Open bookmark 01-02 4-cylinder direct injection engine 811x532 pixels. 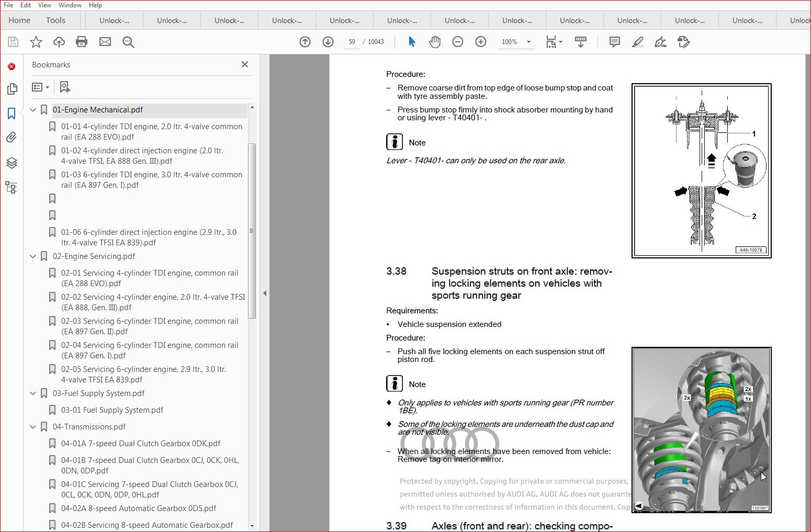pyautogui.click(x=142, y=156)
